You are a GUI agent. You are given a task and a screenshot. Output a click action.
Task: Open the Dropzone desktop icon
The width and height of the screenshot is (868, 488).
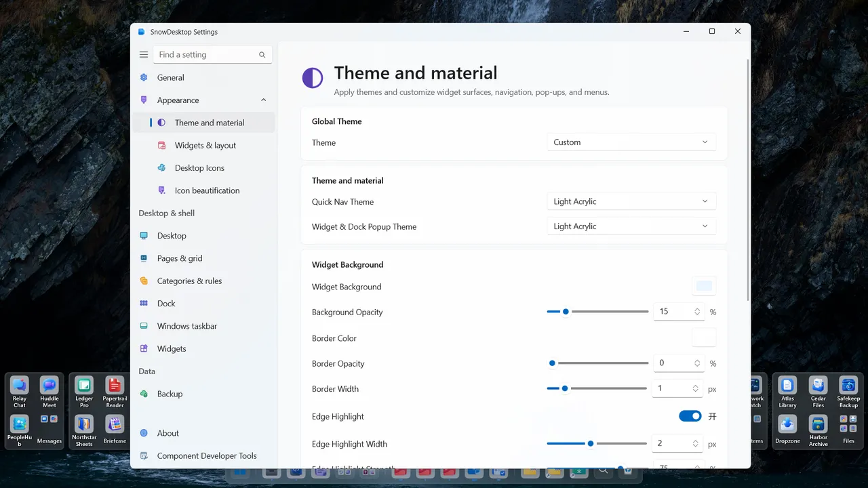point(787,430)
